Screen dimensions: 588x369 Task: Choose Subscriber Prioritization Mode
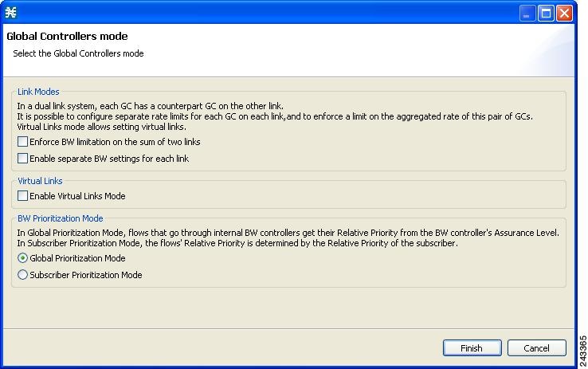(x=23, y=275)
